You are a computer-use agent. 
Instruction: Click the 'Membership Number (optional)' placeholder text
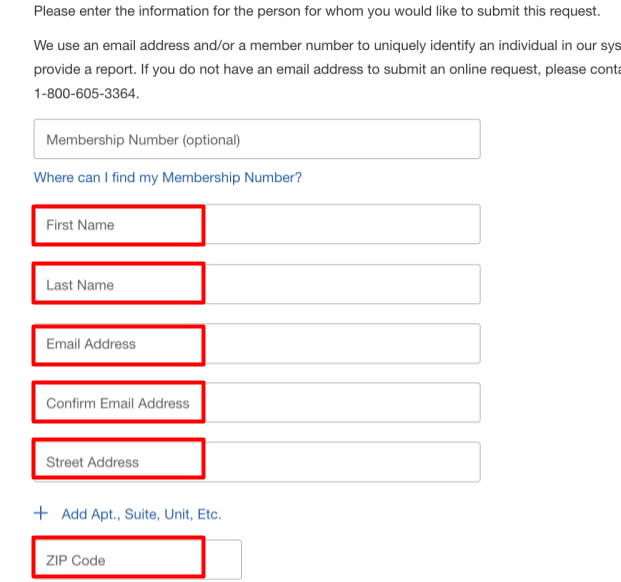[x=143, y=140]
